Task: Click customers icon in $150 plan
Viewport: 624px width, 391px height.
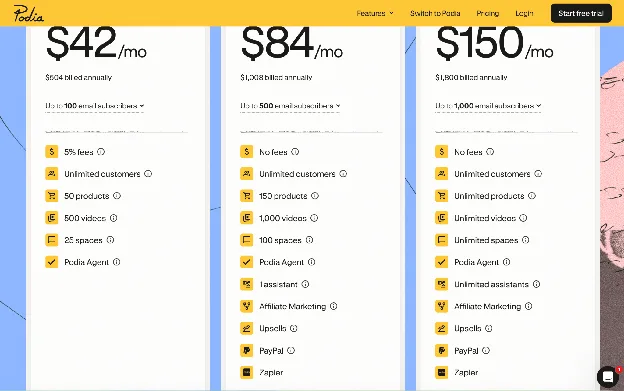Action: click(x=441, y=174)
